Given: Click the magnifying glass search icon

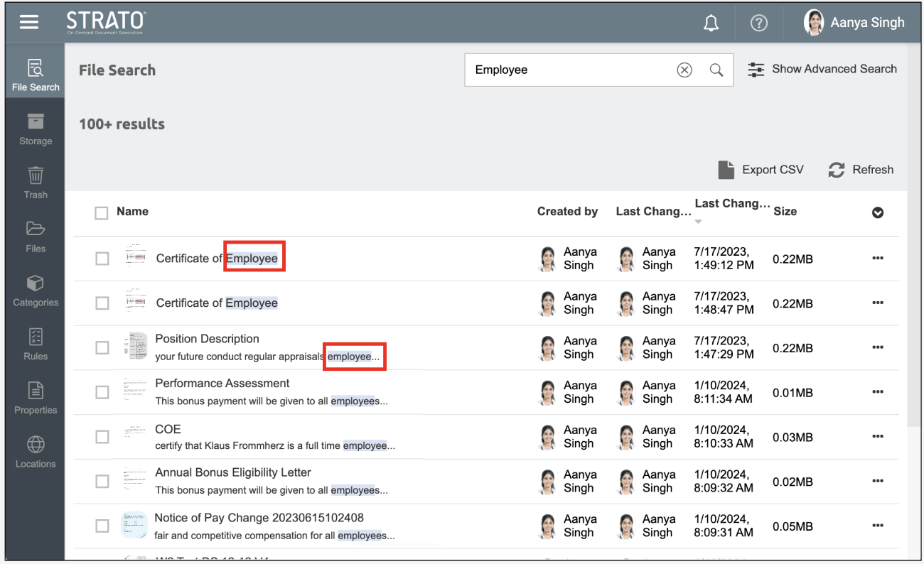Looking at the screenshot, I should pyautogui.click(x=716, y=70).
